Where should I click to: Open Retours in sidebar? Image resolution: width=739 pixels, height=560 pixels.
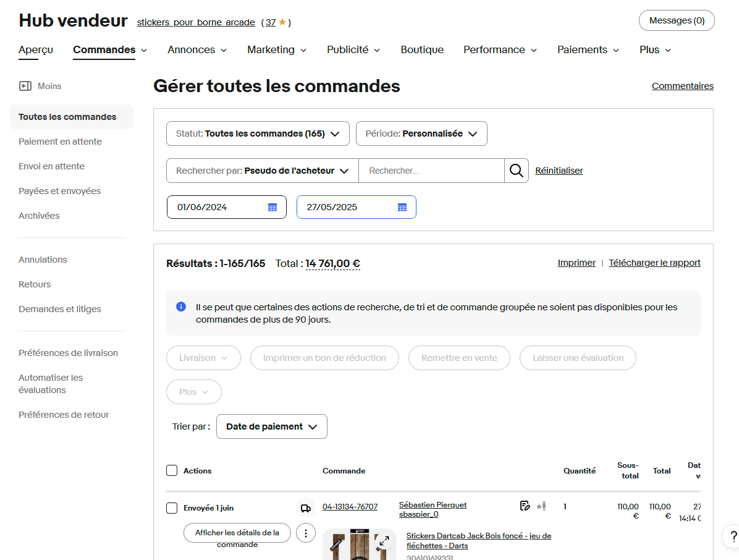pyautogui.click(x=35, y=284)
